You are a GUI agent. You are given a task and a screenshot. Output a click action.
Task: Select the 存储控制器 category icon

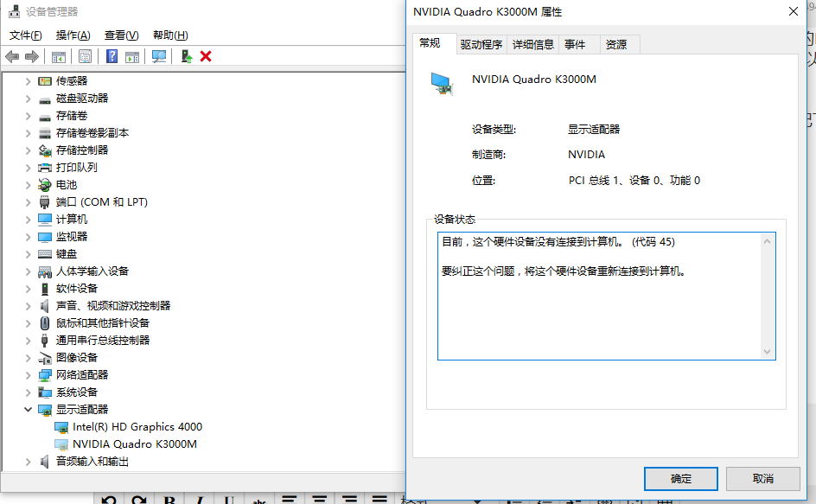(x=45, y=150)
